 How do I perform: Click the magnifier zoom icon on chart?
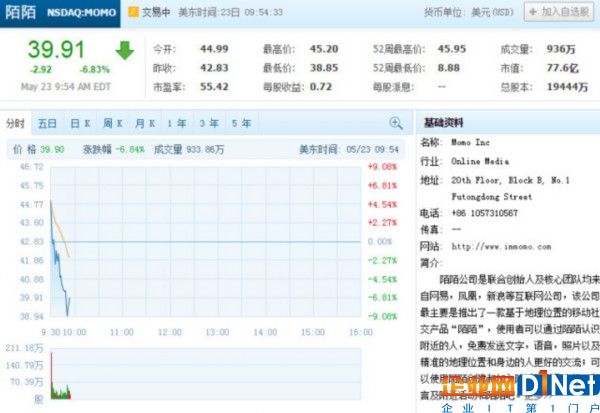pos(396,123)
